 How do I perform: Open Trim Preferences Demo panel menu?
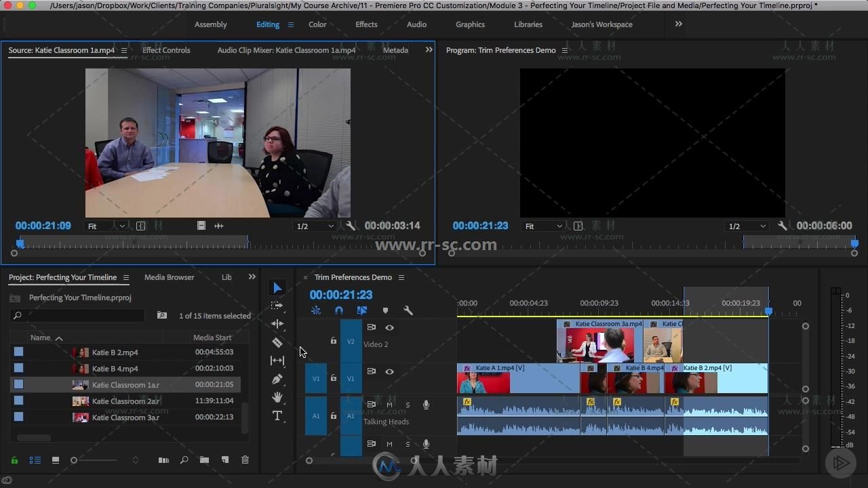coord(401,277)
